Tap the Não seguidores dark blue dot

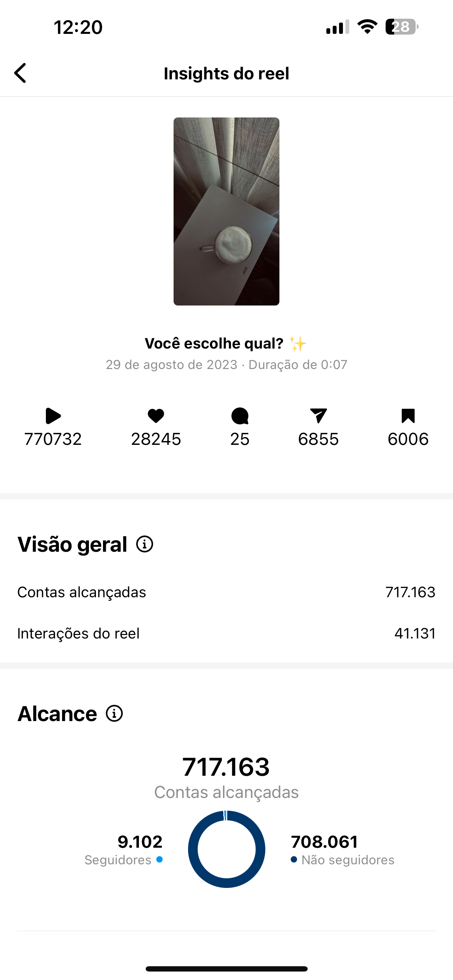pos(294,859)
